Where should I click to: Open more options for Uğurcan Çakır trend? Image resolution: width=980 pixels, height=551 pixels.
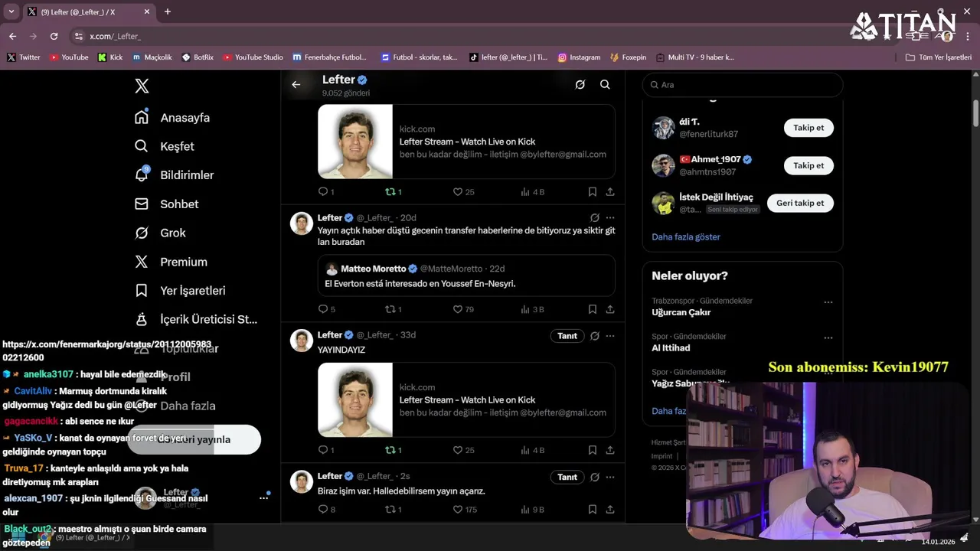point(828,302)
